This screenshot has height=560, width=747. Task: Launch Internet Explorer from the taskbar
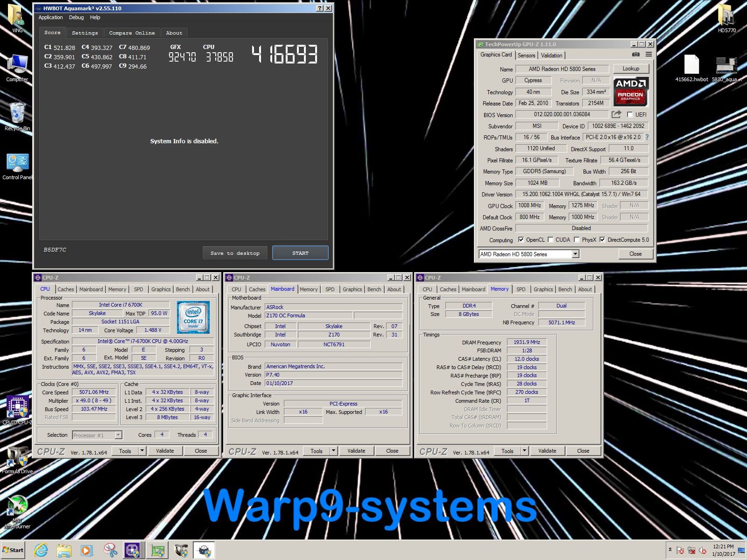tap(41, 551)
